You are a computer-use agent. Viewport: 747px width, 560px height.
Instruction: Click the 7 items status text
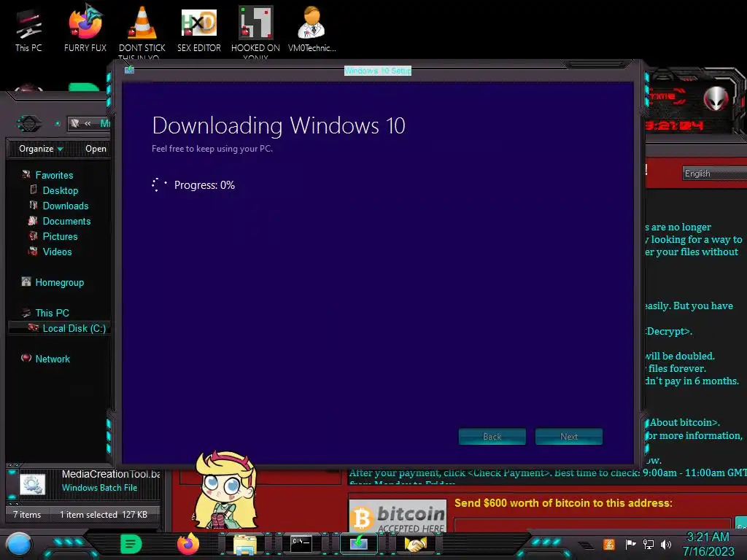point(27,514)
